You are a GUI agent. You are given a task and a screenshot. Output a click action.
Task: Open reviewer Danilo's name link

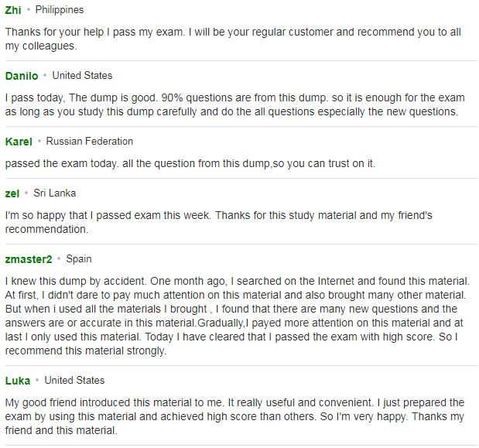pyautogui.click(x=22, y=76)
